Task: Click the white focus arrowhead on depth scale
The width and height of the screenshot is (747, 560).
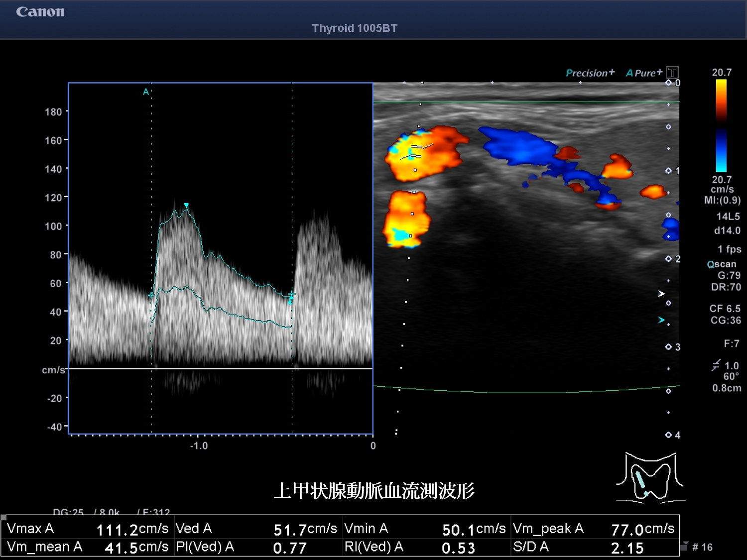Action: tap(661, 294)
